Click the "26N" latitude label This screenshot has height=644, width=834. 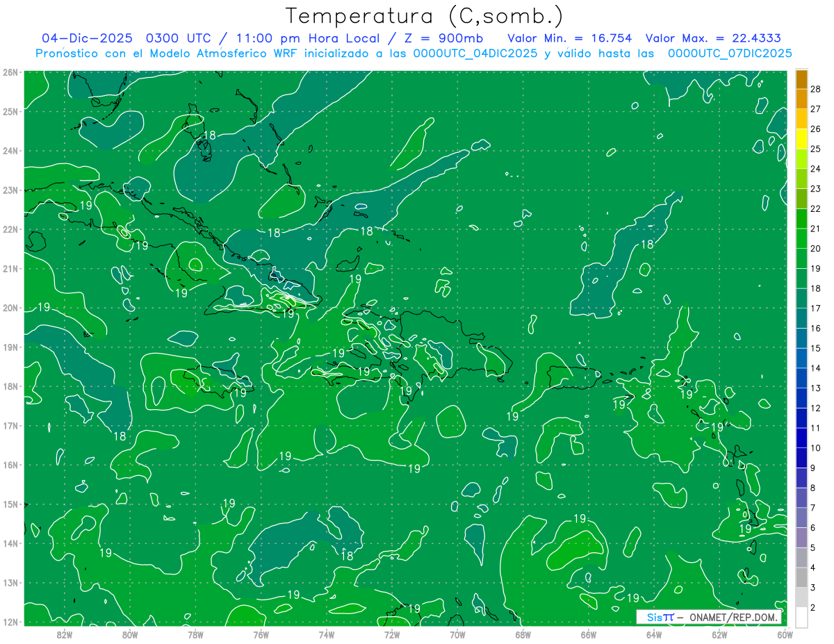(x=10, y=72)
